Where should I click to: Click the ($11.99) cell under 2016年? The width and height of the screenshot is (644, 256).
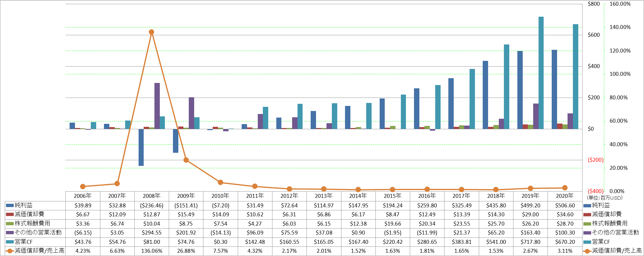point(427,233)
